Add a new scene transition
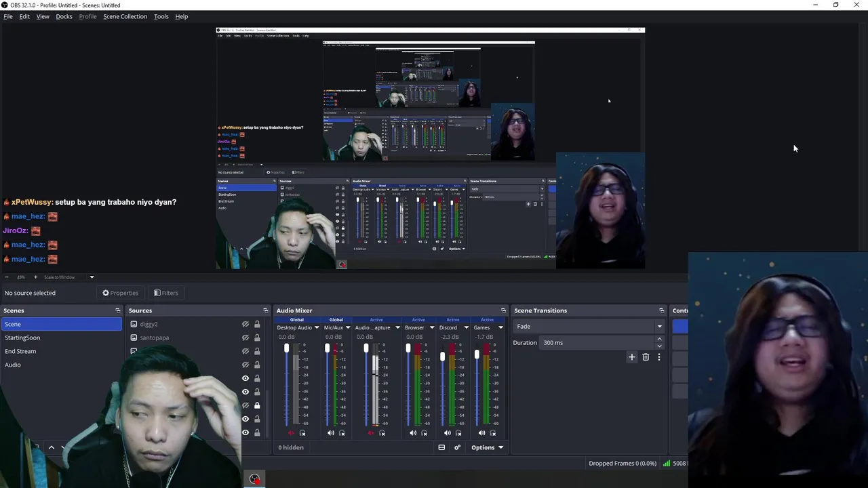The height and width of the screenshot is (488, 868). 632,357
